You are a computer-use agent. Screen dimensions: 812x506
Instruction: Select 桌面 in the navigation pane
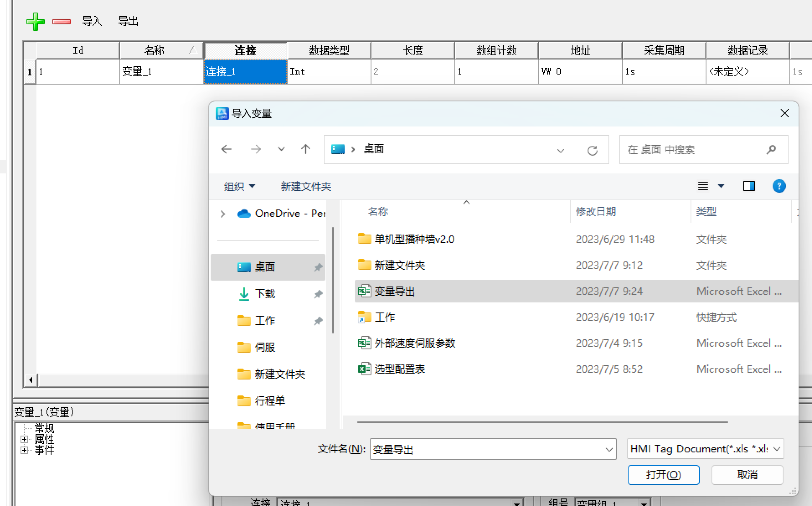click(x=268, y=267)
